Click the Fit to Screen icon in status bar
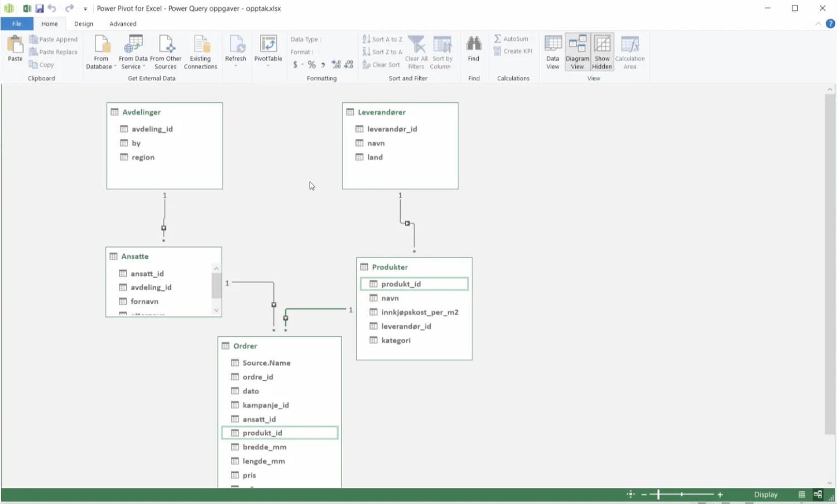837x504 pixels. (x=631, y=495)
